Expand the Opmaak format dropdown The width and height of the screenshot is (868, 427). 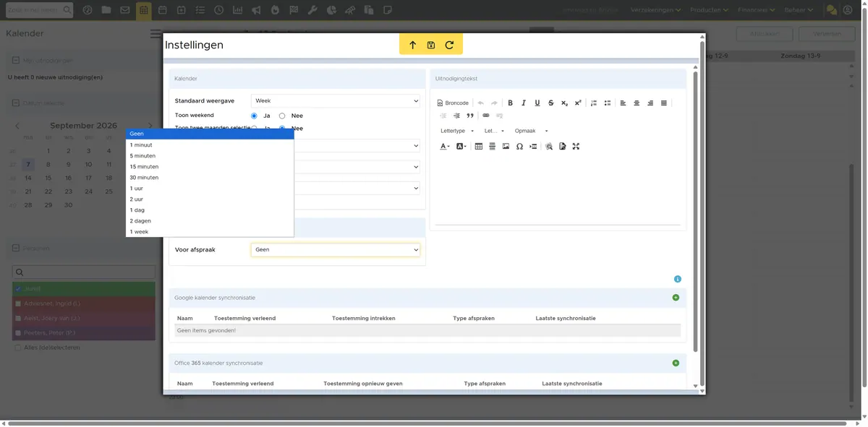(532, 131)
